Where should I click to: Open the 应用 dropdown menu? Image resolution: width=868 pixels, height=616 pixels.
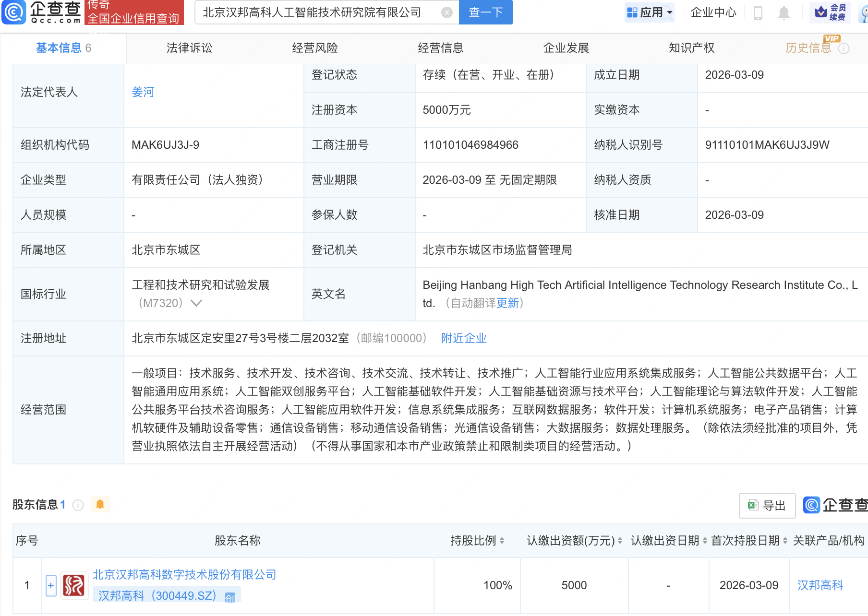point(651,12)
